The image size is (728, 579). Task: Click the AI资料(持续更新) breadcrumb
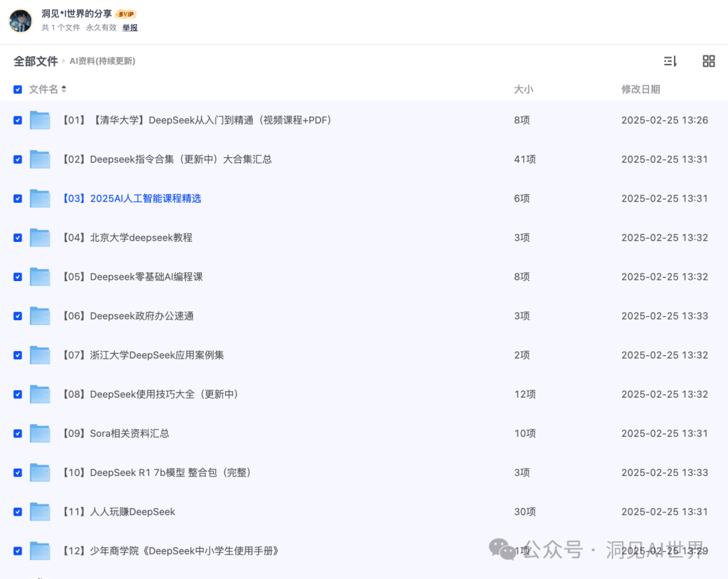tap(102, 61)
